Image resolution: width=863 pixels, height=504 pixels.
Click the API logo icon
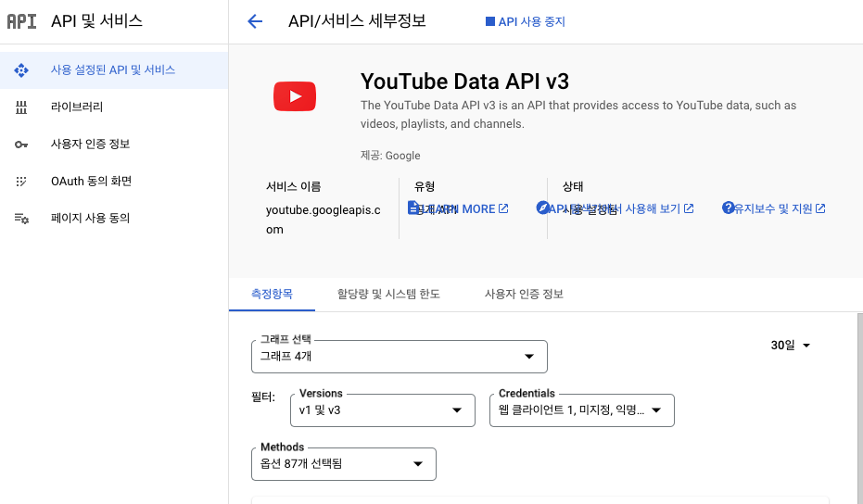pyautogui.click(x=21, y=21)
